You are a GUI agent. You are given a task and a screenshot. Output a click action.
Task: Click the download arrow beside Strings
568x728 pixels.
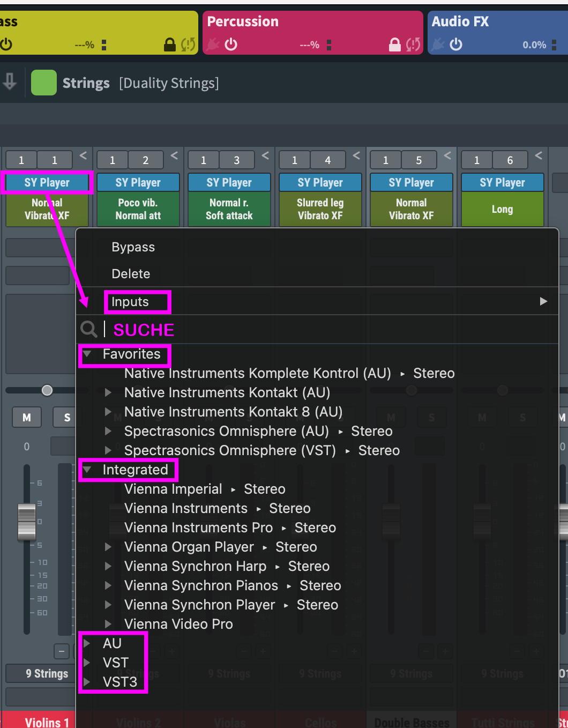tap(10, 82)
